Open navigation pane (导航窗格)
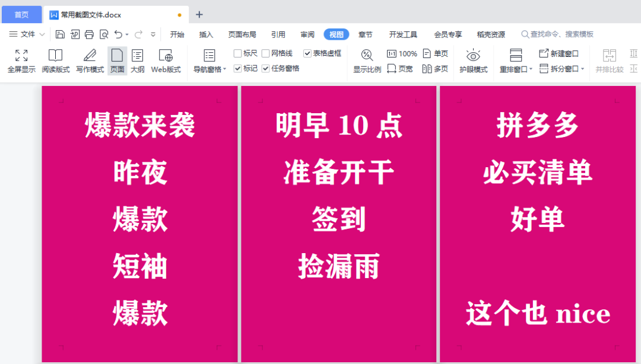The image size is (641, 364). point(210,61)
